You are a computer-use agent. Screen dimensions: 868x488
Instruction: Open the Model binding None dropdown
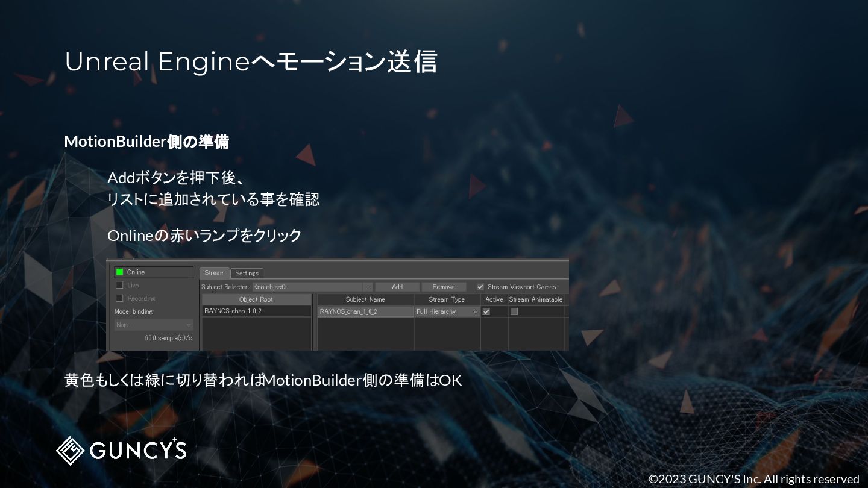[x=154, y=325]
